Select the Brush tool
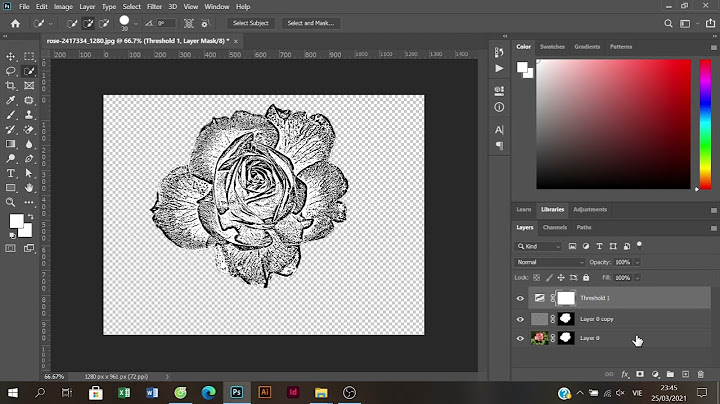The width and height of the screenshot is (720, 404). point(10,115)
